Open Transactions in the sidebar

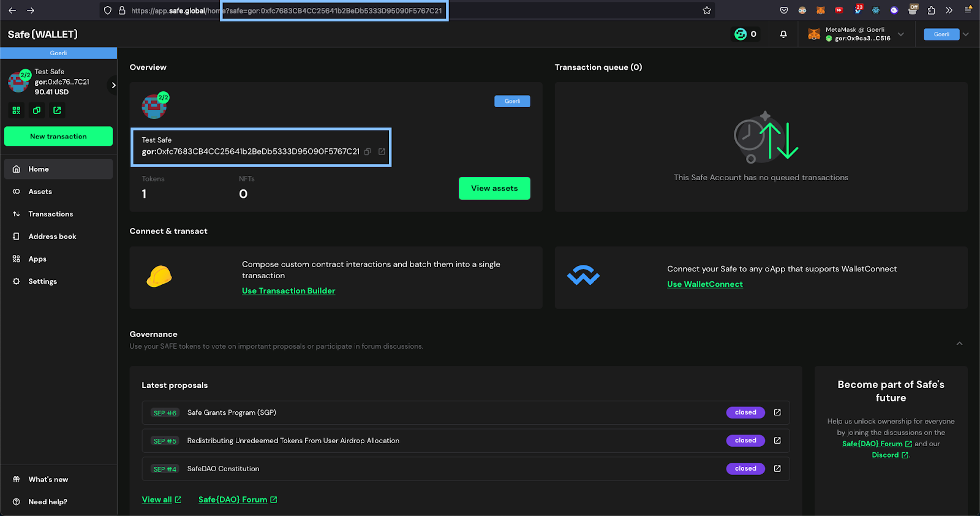[x=58, y=214]
